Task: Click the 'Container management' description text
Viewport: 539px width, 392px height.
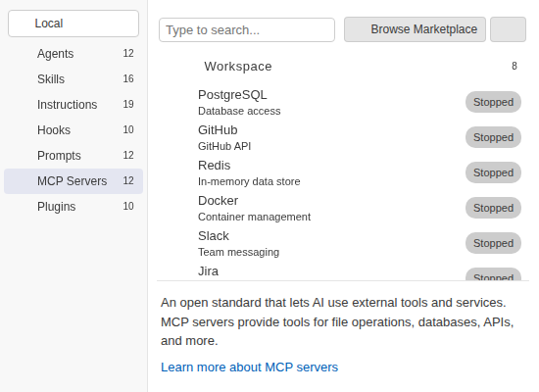Action: [254, 217]
